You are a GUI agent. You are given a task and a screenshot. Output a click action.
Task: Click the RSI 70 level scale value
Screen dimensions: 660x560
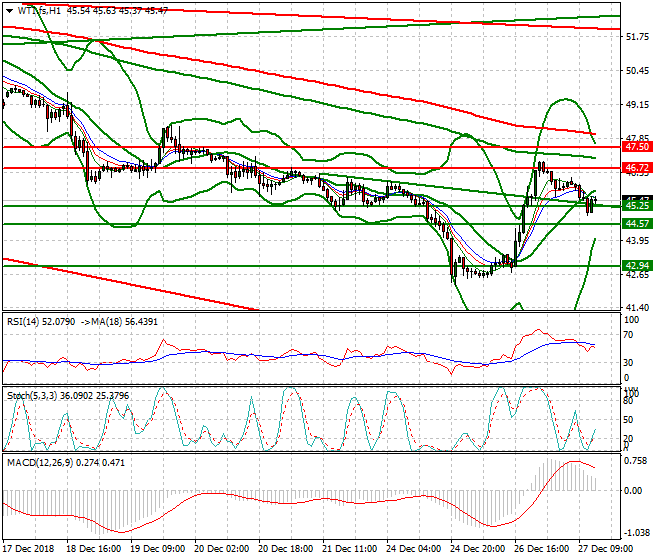coord(628,335)
